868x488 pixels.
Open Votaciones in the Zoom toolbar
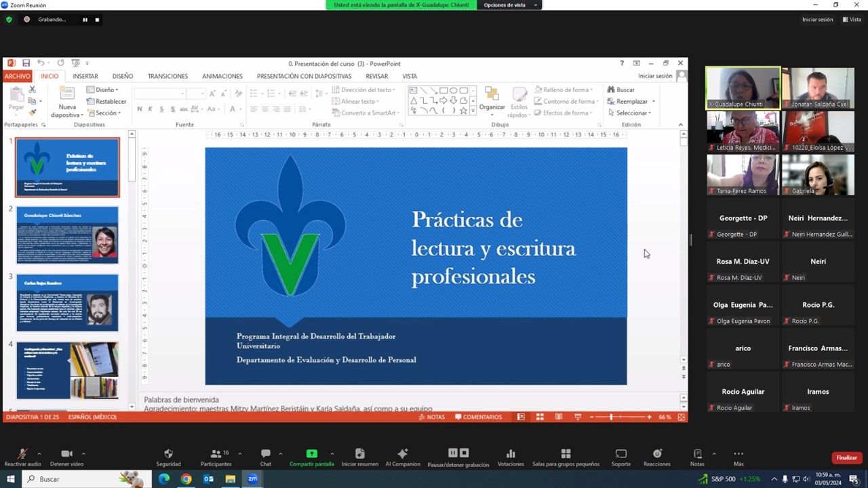pos(511,454)
